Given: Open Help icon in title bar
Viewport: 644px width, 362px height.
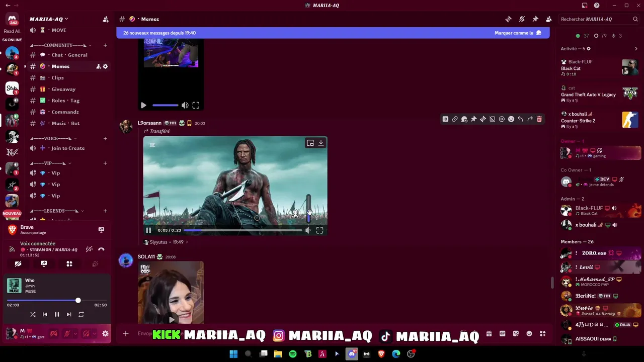Looking at the screenshot, I should 597,6.
